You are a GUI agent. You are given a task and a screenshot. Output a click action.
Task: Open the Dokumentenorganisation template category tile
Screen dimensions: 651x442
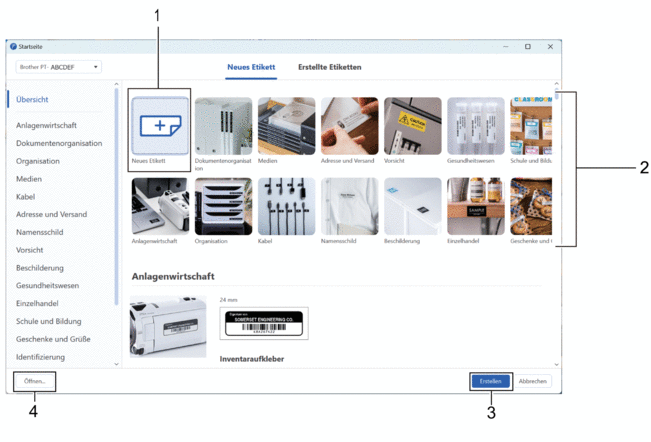223,126
